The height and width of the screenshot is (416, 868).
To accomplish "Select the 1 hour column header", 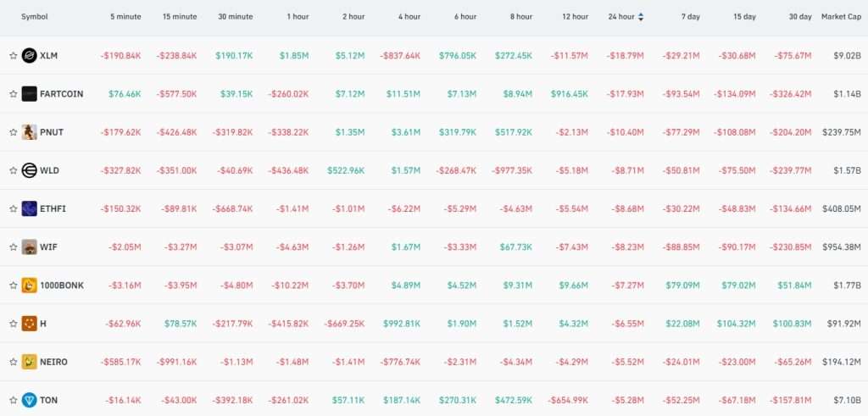I will pyautogui.click(x=298, y=17).
